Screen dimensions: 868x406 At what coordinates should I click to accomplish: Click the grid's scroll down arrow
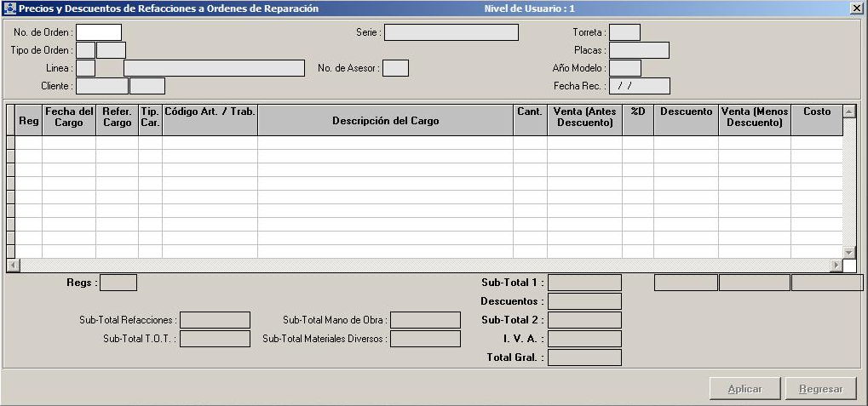click(x=848, y=252)
